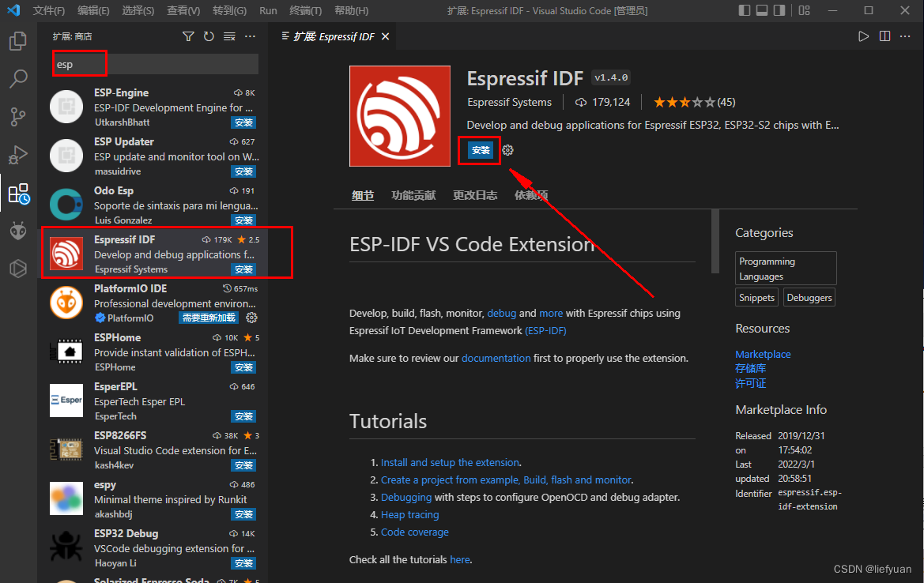Open the Code coverage tutorial link

point(414,532)
